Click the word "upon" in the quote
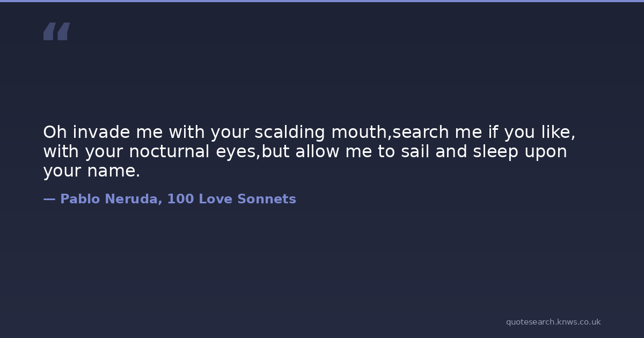The height and width of the screenshot is (338, 644). point(546,153)
